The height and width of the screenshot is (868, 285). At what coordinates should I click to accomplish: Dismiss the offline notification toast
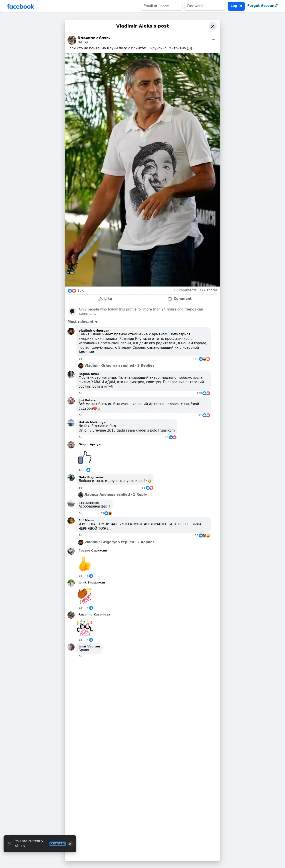tap(70, 844)
